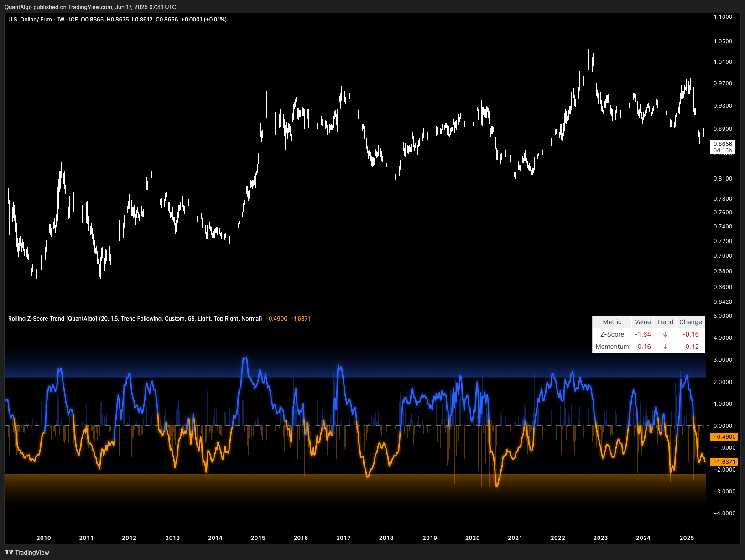Click the open value O0.8665
This screenshot has height=560, width=745.
[x=92, y=20]
